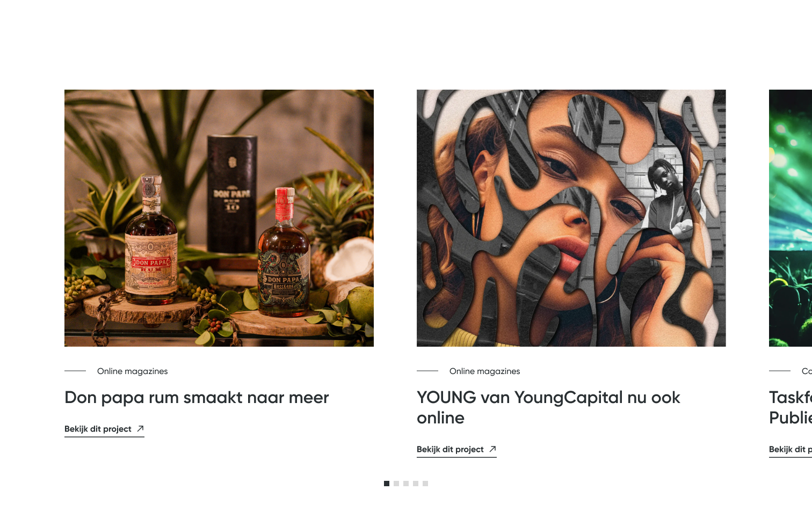Open the partially visible green concert image
Viewport: 812px width, 527px height.
[791, 218]
